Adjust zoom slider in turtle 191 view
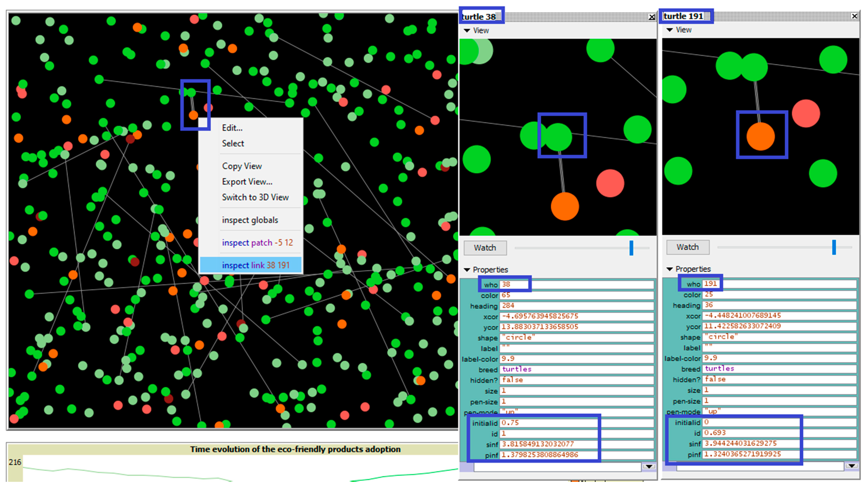Viewport: 868px width, 488px height. tap(834, 247)
